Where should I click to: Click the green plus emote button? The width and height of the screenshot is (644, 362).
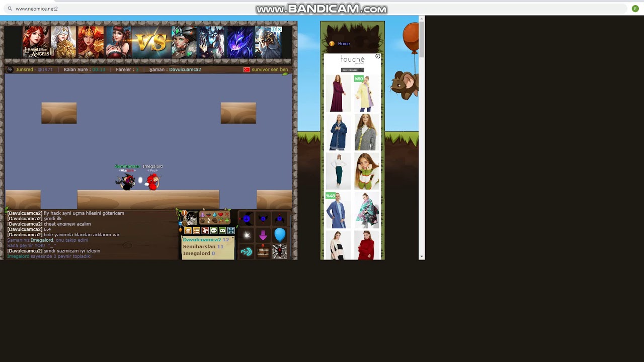[227, 221]
